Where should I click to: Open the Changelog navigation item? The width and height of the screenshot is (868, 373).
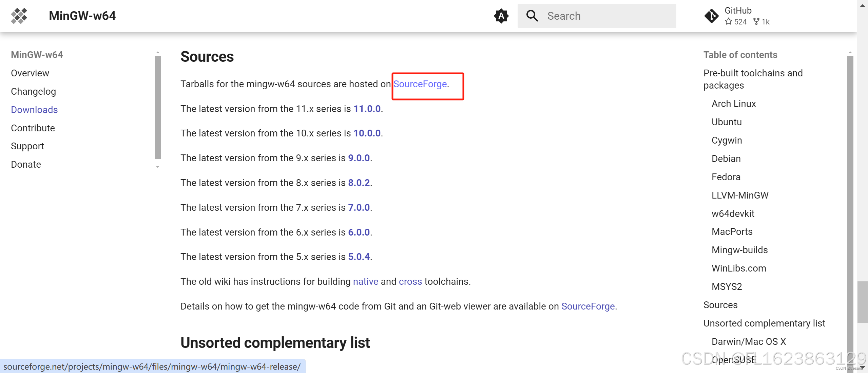pyautogui.click(x=33, y=92)
